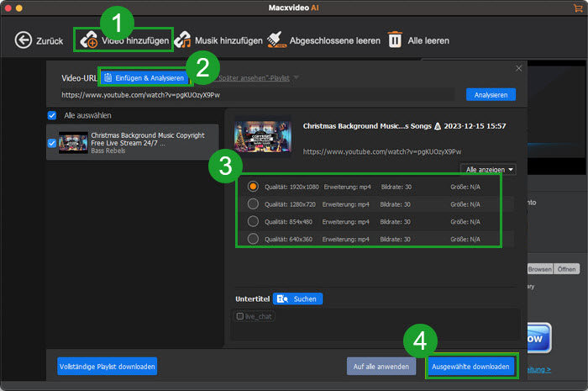Click the Qualität: 1280x720 text
Viewport: 588px width, 391px height.
pos(291,204)
